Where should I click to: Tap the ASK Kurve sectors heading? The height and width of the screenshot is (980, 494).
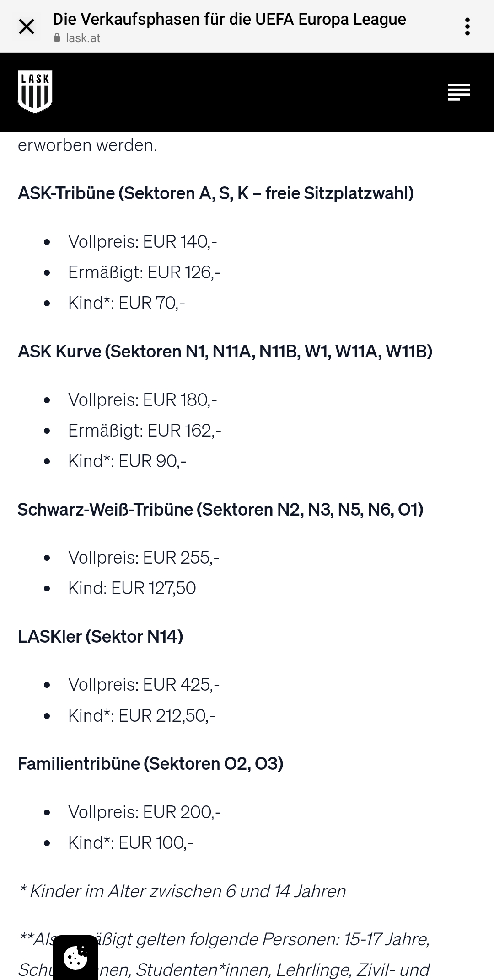pyautogui.click(x=225, y=352)
